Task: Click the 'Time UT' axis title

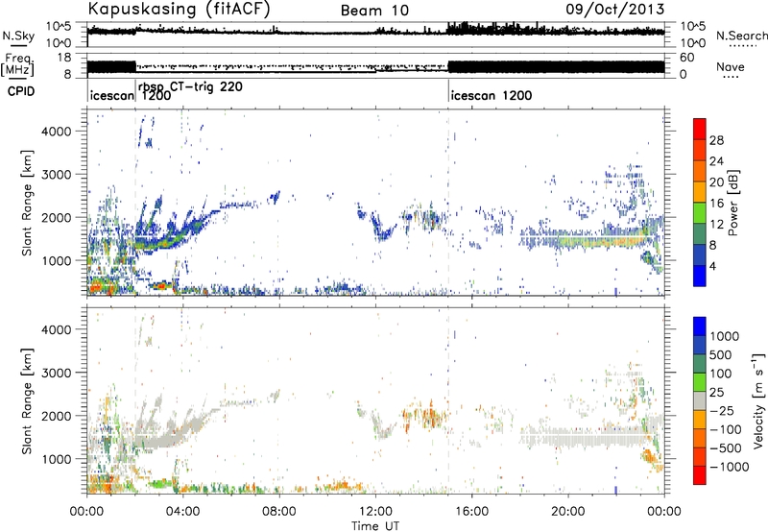Action: pos(375,525)
